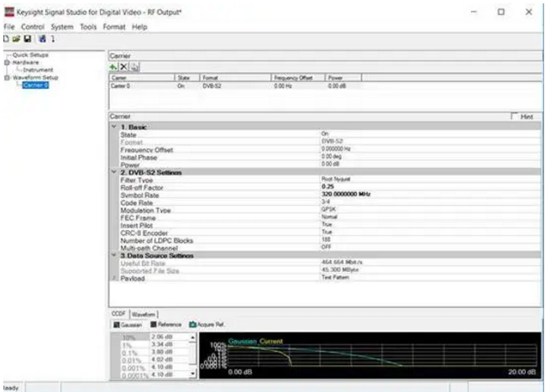The width and height of the screenshot is (545, 392).
Task: Select the Instrument tree item
Action: [x=38, y=70]
